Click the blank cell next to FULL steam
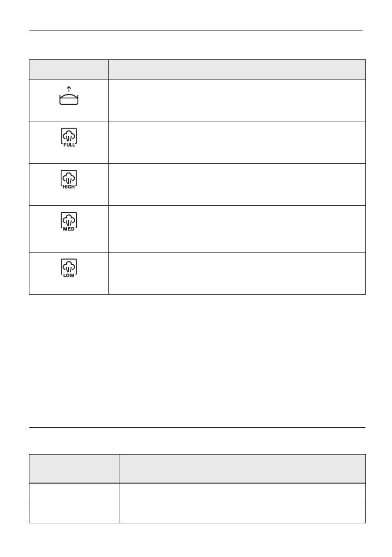This screenshot has width=392, height=557. 237,143
